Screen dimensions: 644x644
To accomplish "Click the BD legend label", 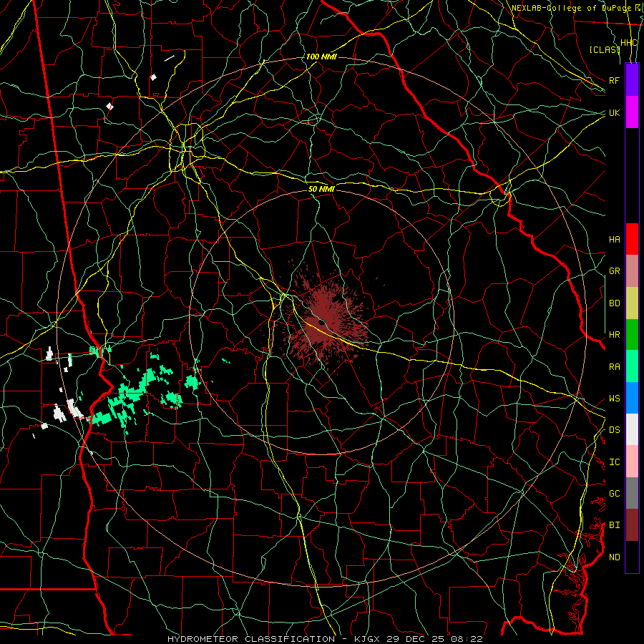I will [614, 303].
